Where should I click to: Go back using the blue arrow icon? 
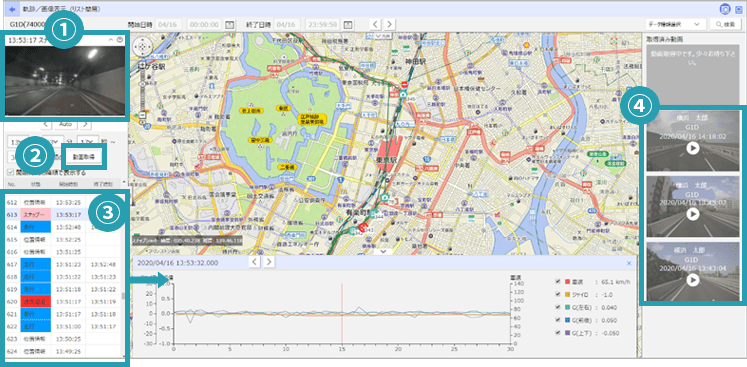tap(12, 10)
